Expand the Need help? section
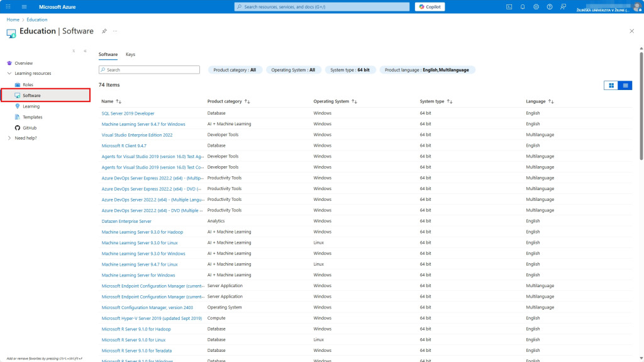Viewport: 644px width, 362px height. click(9, 138)
